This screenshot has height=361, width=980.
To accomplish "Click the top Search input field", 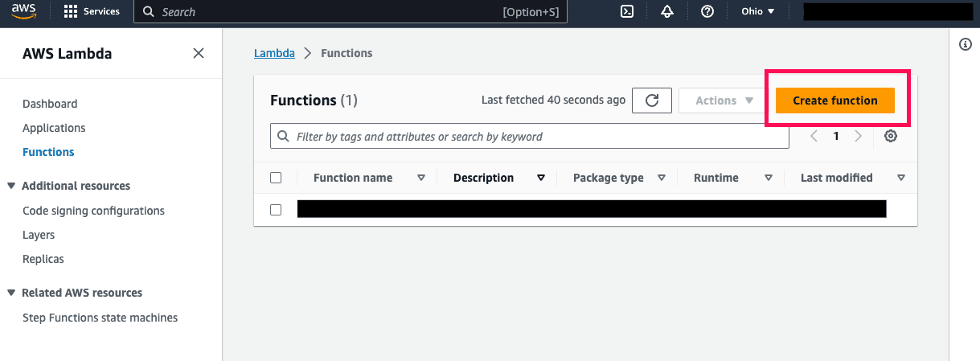I will pos(351,12).
